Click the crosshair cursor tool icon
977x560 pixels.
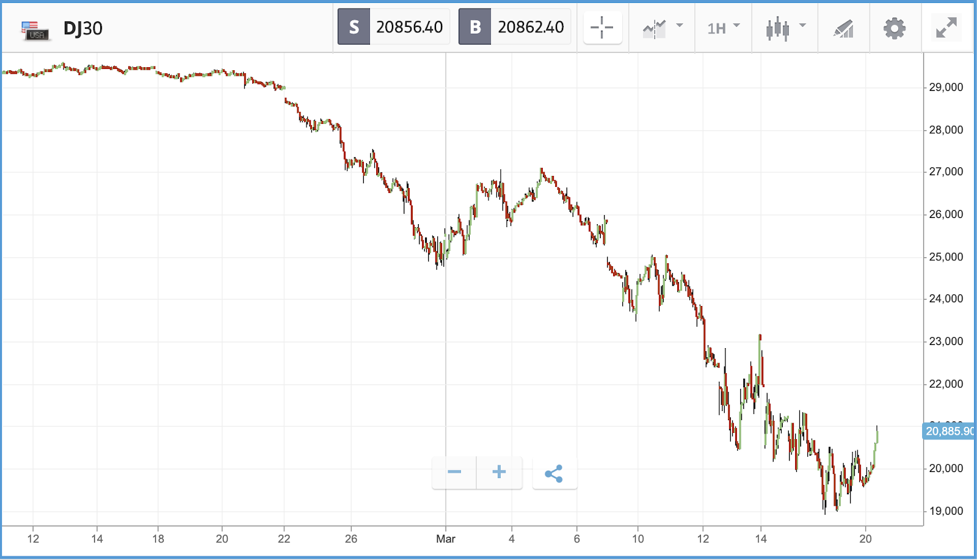602,27
